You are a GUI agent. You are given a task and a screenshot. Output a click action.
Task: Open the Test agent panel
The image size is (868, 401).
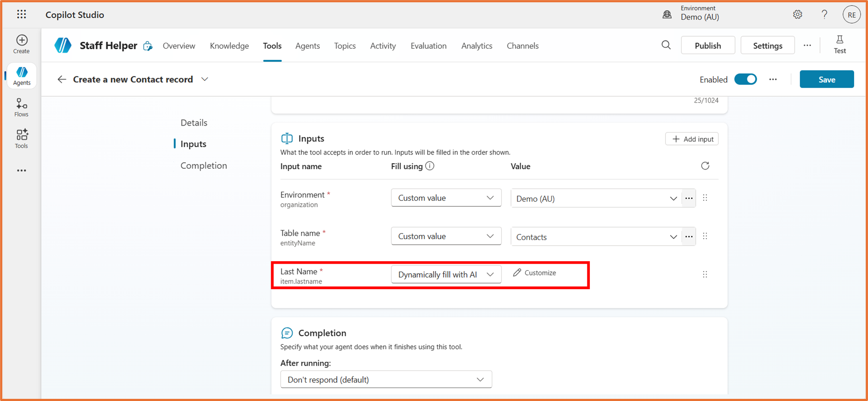[839, 45]
